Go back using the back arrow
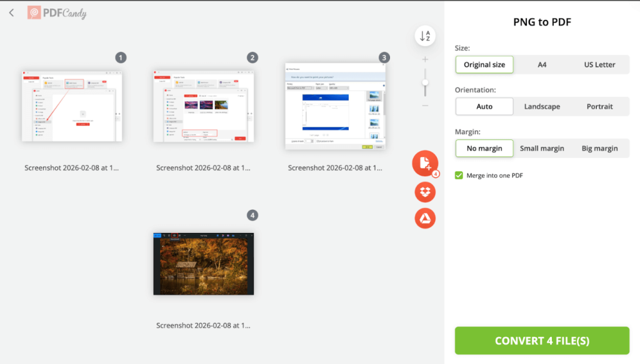The image size is (640, 364). (11, 12)
